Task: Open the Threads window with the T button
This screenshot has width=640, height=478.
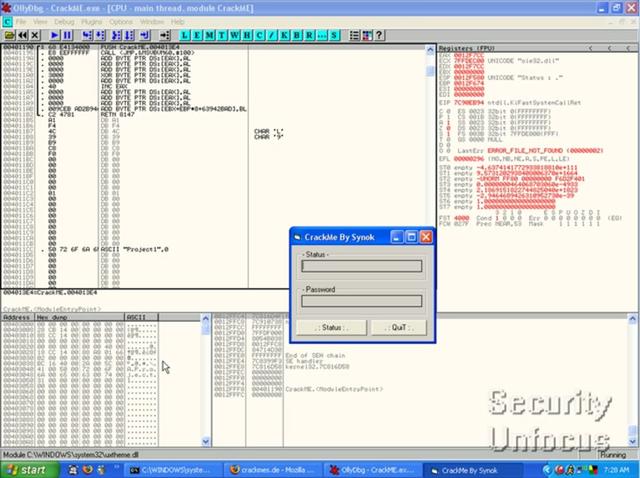Action: pyautogui.click(x=222, y=36)
